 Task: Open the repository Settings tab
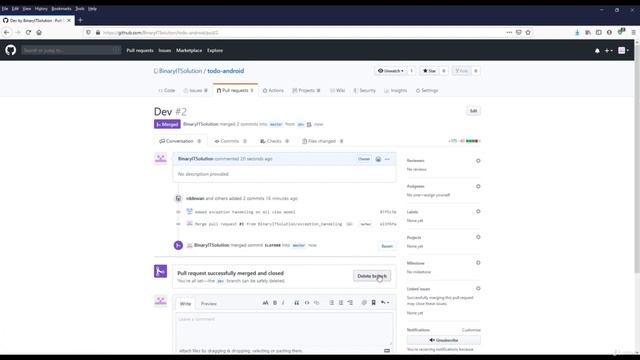pyautogui.click(x=427, y=91)
